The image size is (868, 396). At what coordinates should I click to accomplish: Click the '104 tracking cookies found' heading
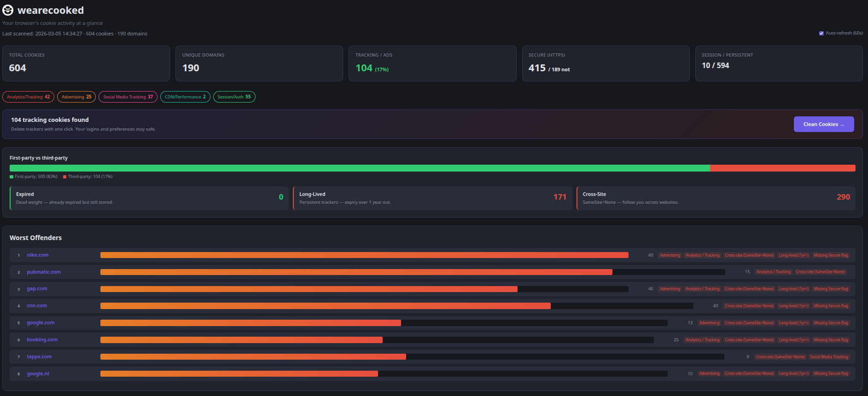50,120
